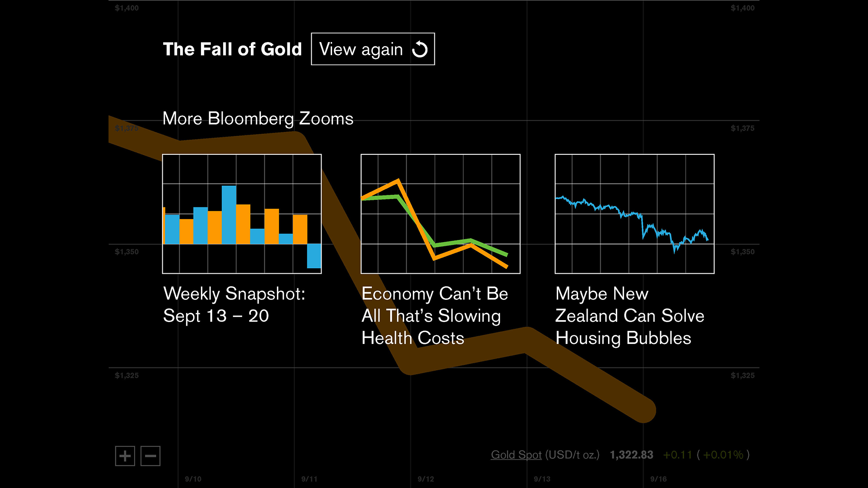Zoom in using the plus icon
The image size is (868, 488).
tap(125, 456)
